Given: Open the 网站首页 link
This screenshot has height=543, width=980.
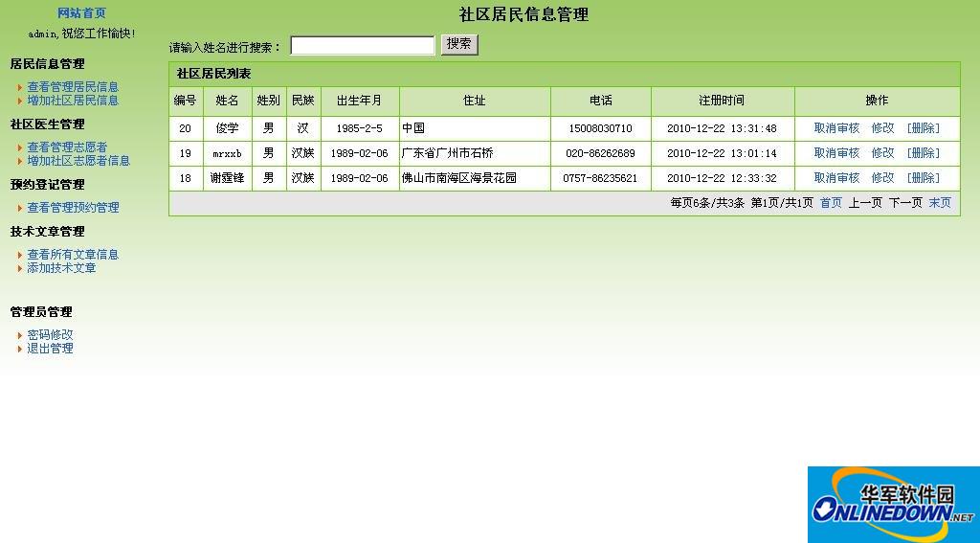Looking at the screenshot, I should pos(81,13).
